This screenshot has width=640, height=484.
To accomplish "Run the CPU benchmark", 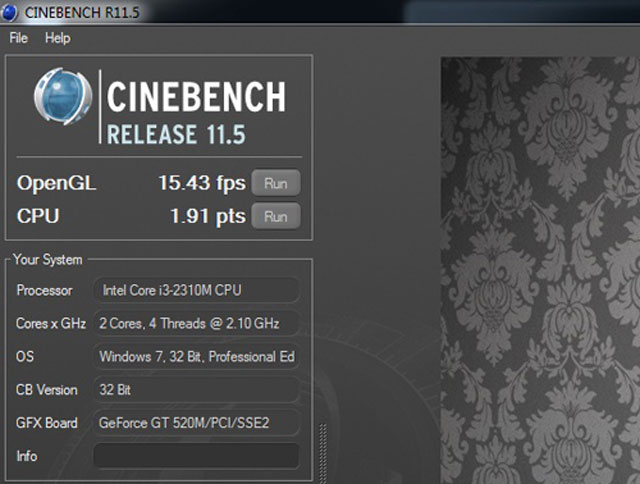I will tap(275, 216).
